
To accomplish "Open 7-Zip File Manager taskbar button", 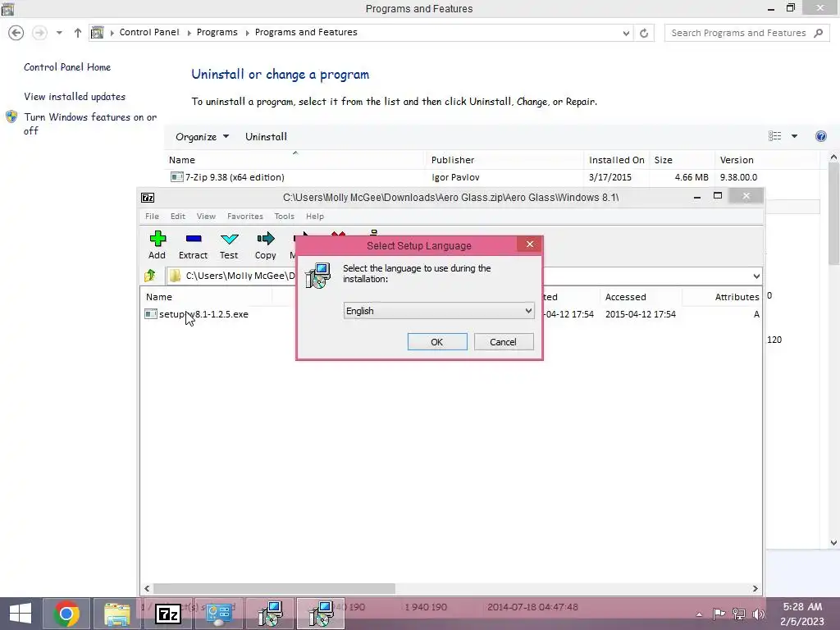I will [x=167, y=614].
